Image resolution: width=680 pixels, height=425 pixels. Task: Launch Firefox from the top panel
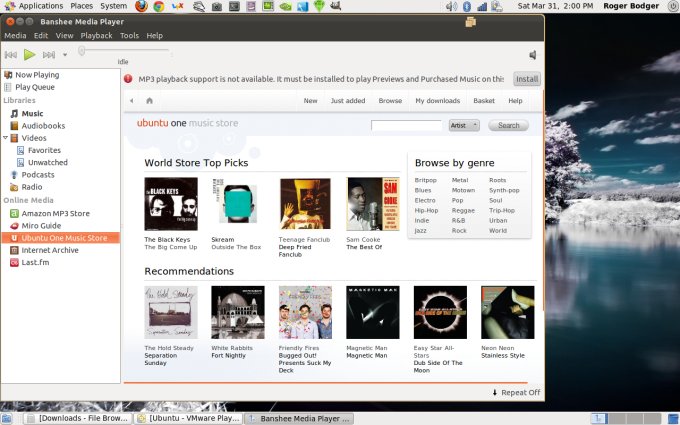pyautogui.click(x=141, y=6)
